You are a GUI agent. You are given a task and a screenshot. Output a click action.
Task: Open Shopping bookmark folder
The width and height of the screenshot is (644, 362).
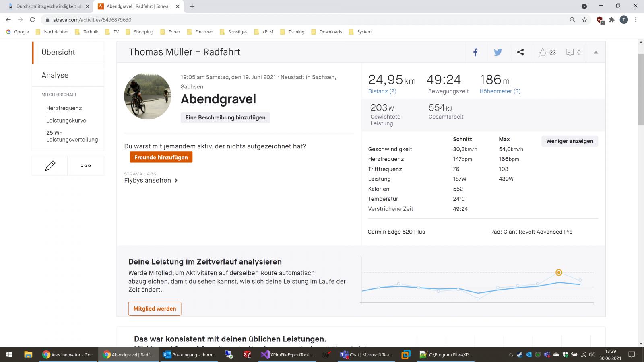[139, 32]
